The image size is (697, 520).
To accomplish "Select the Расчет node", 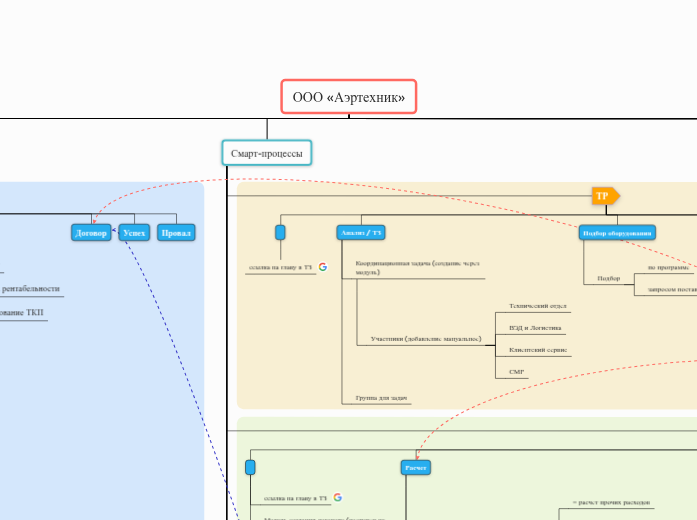I will [x=415, y=467].
